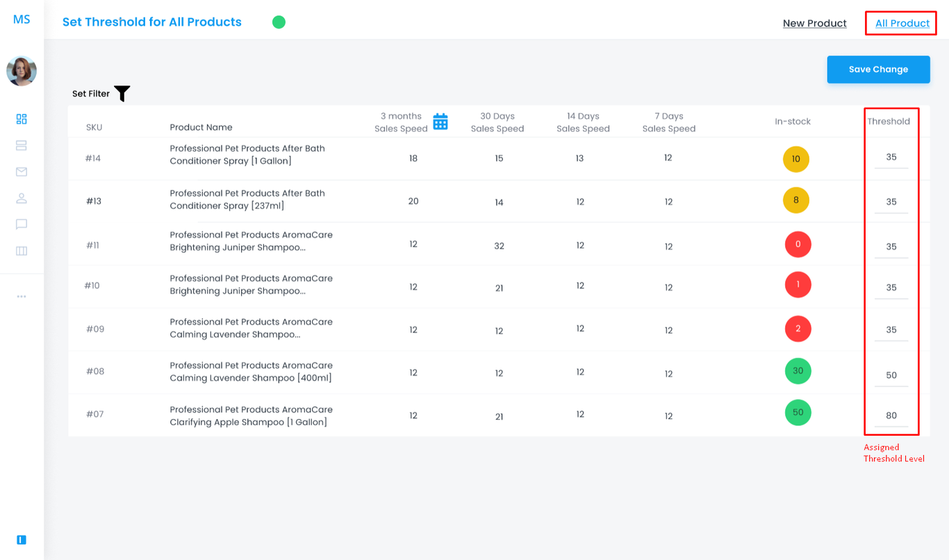Edit threshold field for SKU #11
Screen dimensions: 949x560
click(x=891, y=247)
